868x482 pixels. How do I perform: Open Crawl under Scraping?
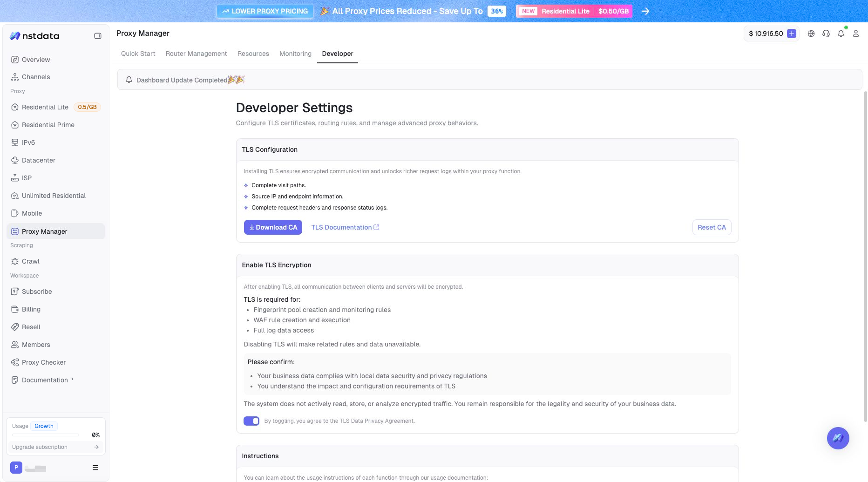click(x=56, y=261)
